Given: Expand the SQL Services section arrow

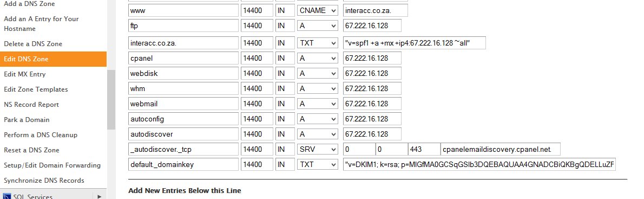Looking at the screenshot, I should coord(99,196).
